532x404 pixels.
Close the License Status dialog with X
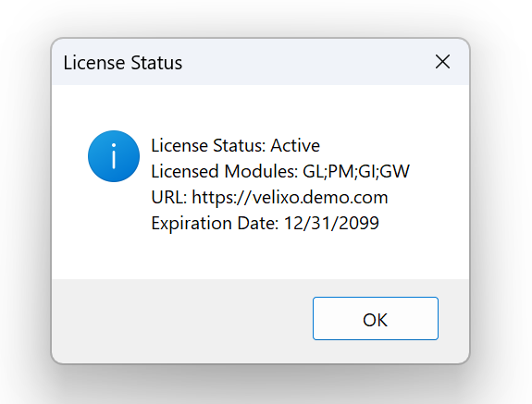click(442, 62)
